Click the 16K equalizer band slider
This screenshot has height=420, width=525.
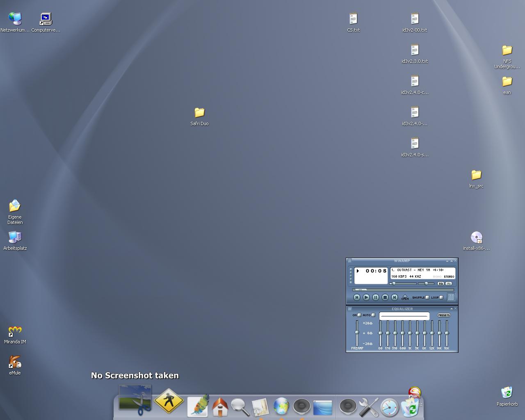[x=447, y=333]
